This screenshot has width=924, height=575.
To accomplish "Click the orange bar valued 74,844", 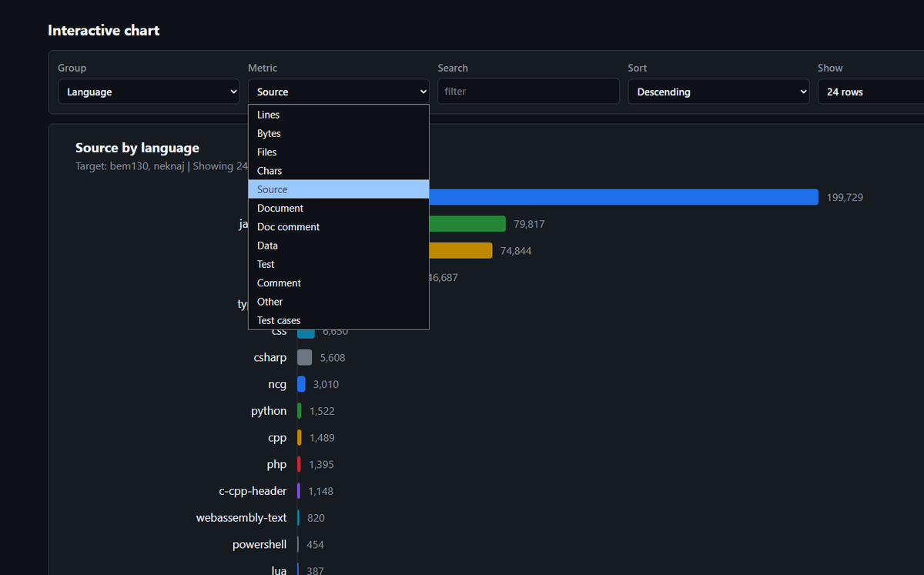I will (460, 251).
